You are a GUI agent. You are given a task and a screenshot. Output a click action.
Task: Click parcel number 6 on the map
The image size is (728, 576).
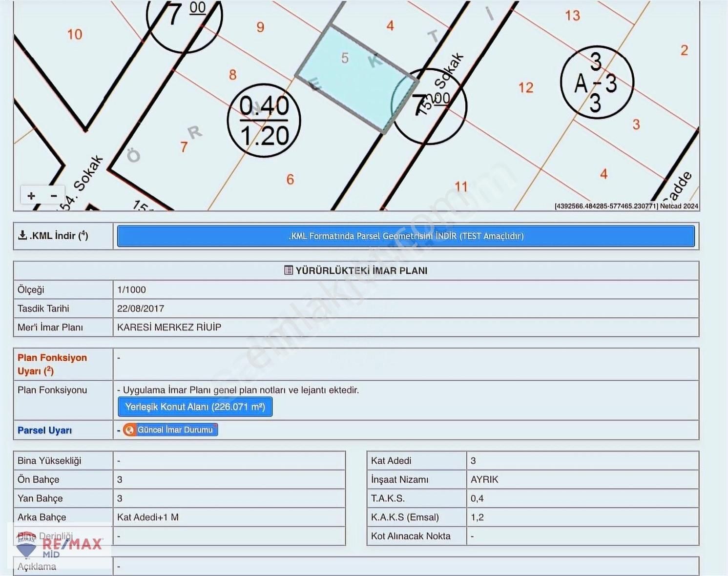[x=290, y=179]
